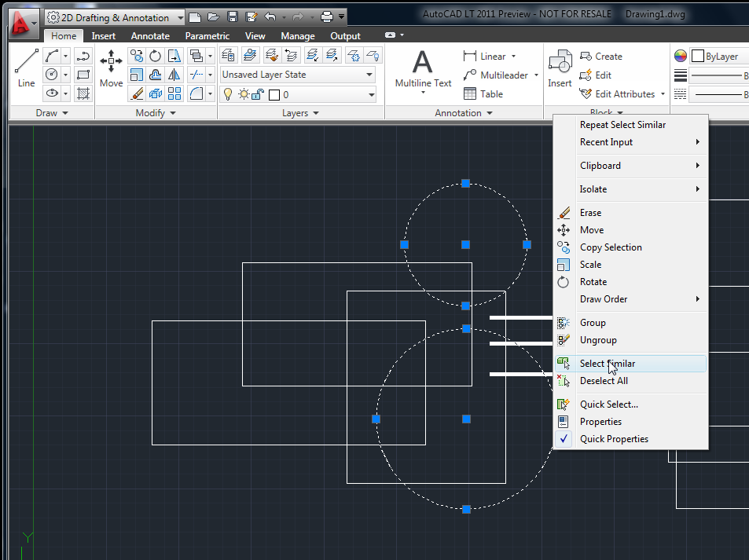Select the Circle tool

tap(50, 73)
